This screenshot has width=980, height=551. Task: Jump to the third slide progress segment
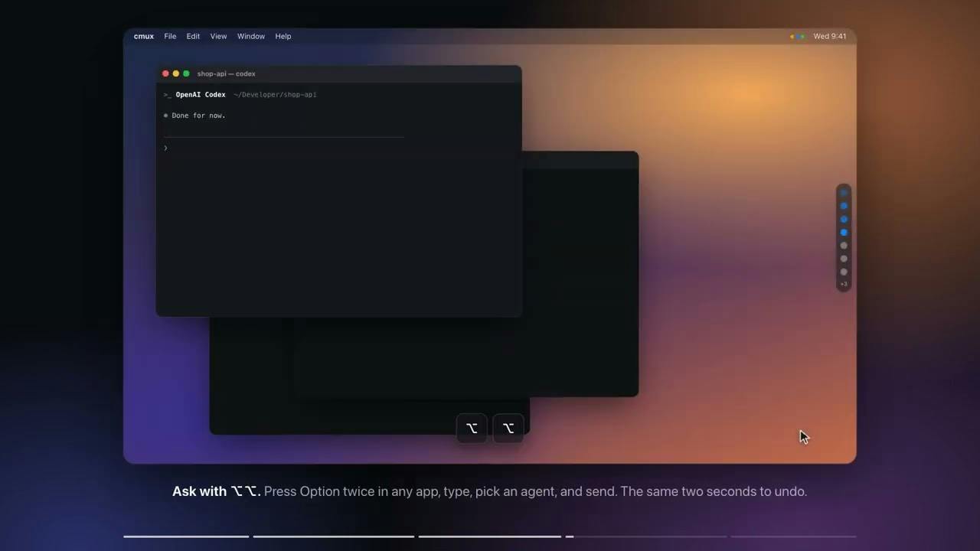[490, 536]
